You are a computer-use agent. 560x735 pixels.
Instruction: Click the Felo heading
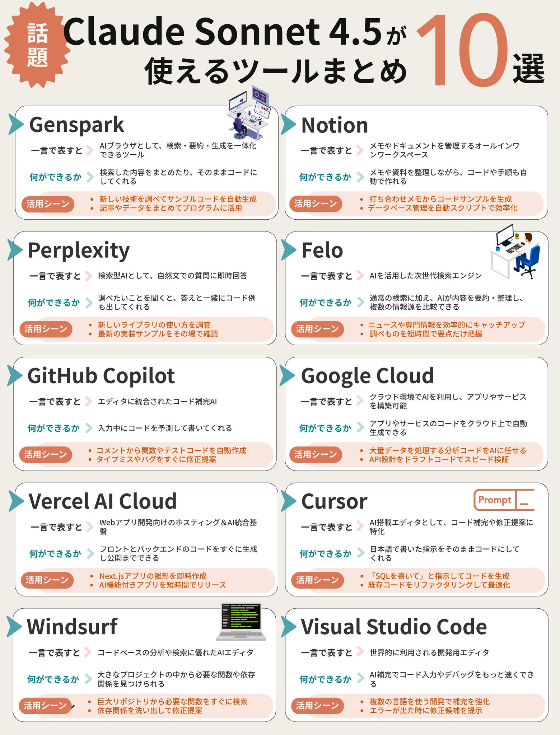point(322,250)
